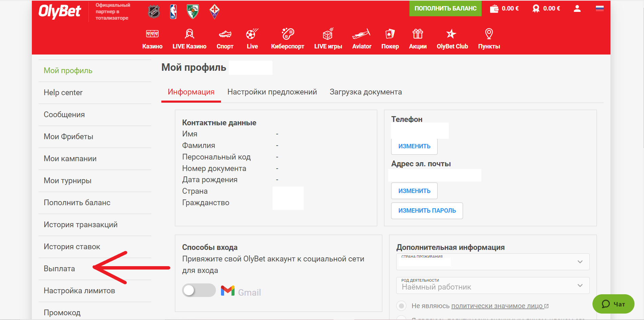The width and height of the screenshot is (644, 320).
Task: Click the Способы входа heading
Action: pos(210,247)
